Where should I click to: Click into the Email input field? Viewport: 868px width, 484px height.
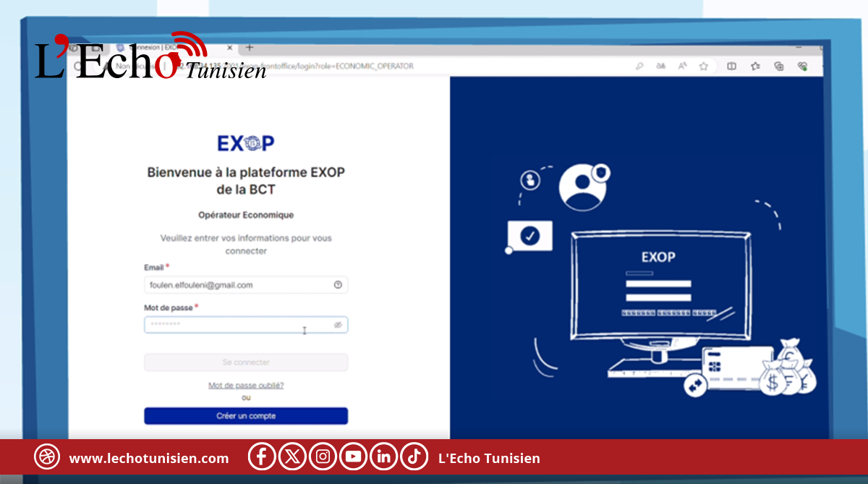[x=237, y=285]
